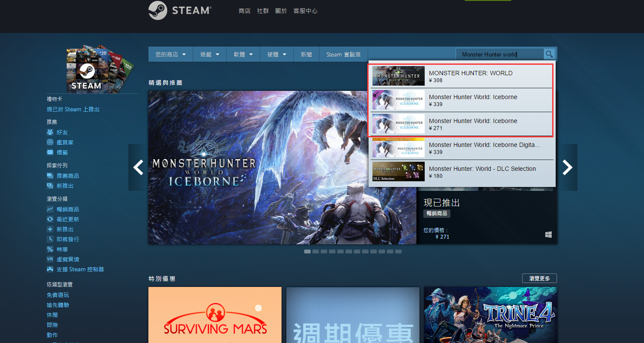Expand the 硬體 dropdown menu
The height and width of the screenshot is (343, 644).
tap(277, 54)
